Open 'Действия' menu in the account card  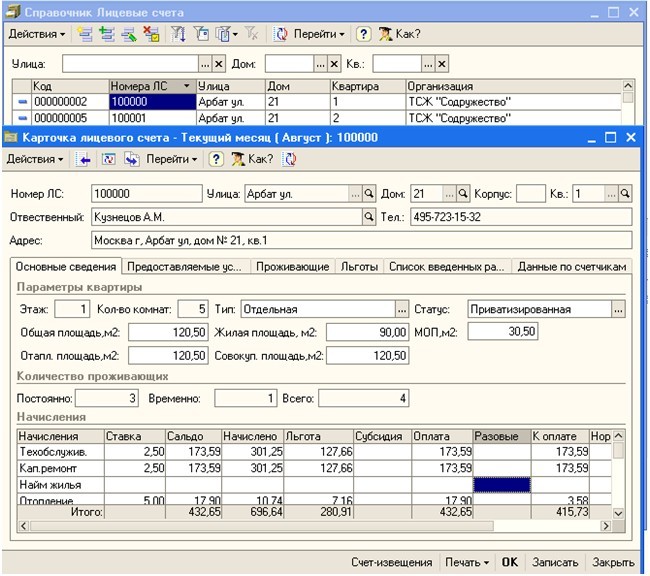(35, 159)
